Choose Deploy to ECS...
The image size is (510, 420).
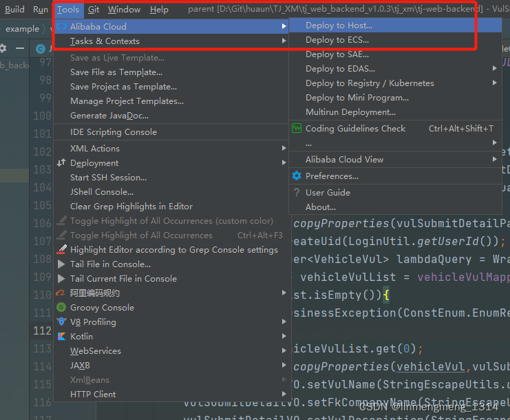point(395,40)
